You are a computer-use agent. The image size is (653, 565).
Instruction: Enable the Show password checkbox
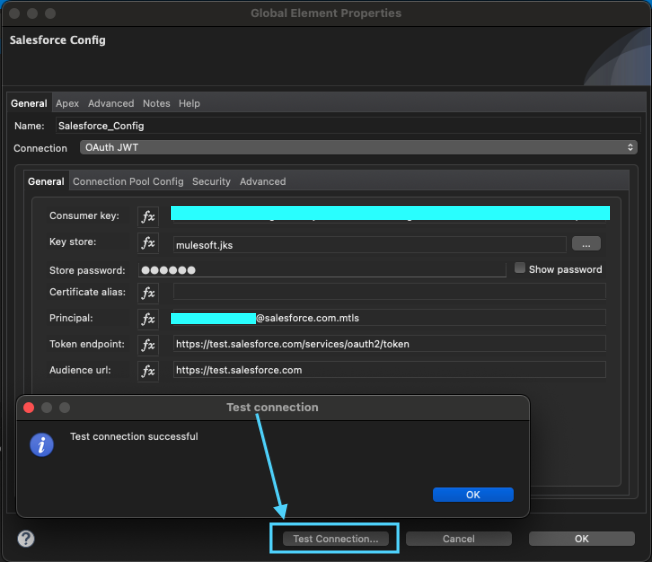[x=520, y=268]
